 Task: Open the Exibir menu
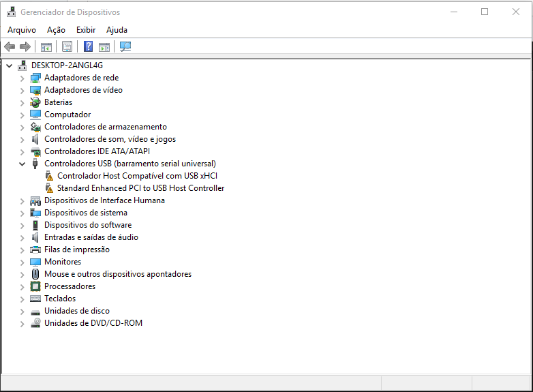tap(86, 30)
